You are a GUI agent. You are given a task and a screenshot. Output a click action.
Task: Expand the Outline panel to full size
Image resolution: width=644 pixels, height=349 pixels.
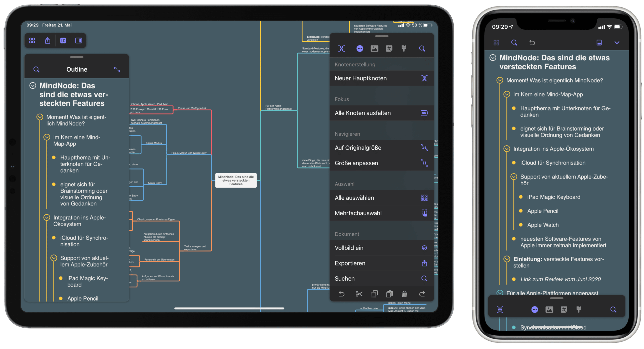pos(117,69)
